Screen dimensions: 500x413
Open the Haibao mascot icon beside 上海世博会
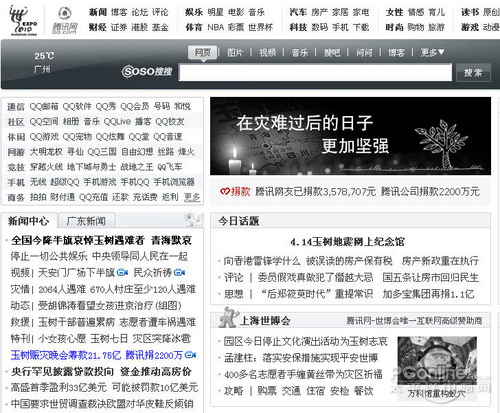228,317
